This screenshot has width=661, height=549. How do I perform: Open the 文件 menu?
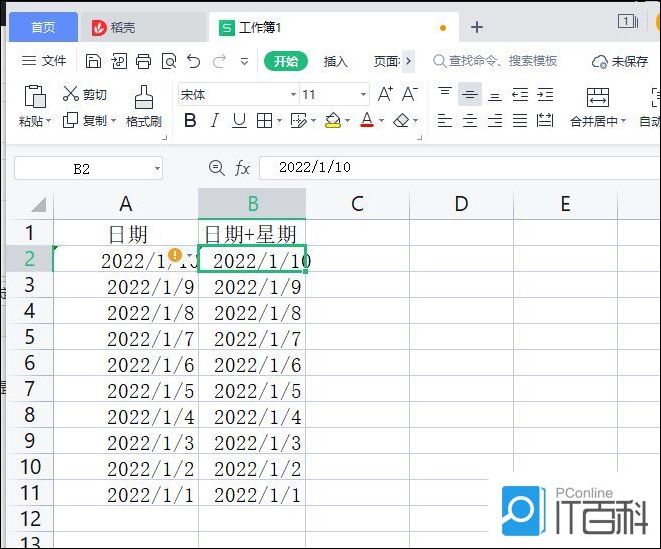[x=44, y=61]
